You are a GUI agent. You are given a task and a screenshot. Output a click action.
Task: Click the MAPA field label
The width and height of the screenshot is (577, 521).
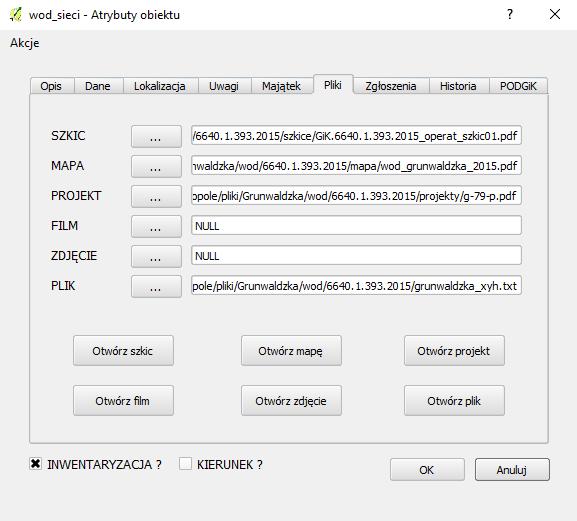[x=68, y=166]
